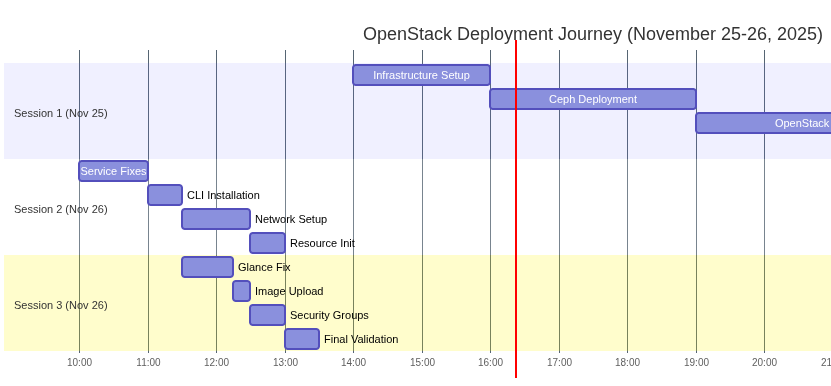Select the bar beside Final Validation
Image resolution: width=831 pixels, height=386 pixels.
point(302,339)
